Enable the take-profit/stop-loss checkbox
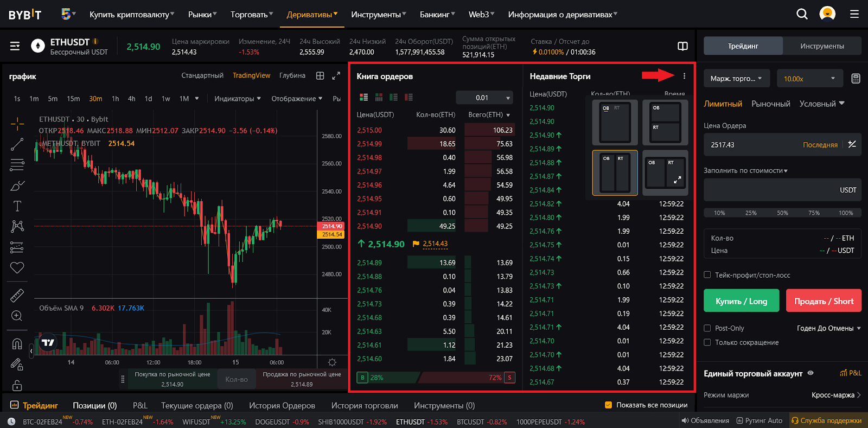The image size is (868, 428). pos(707,275)
